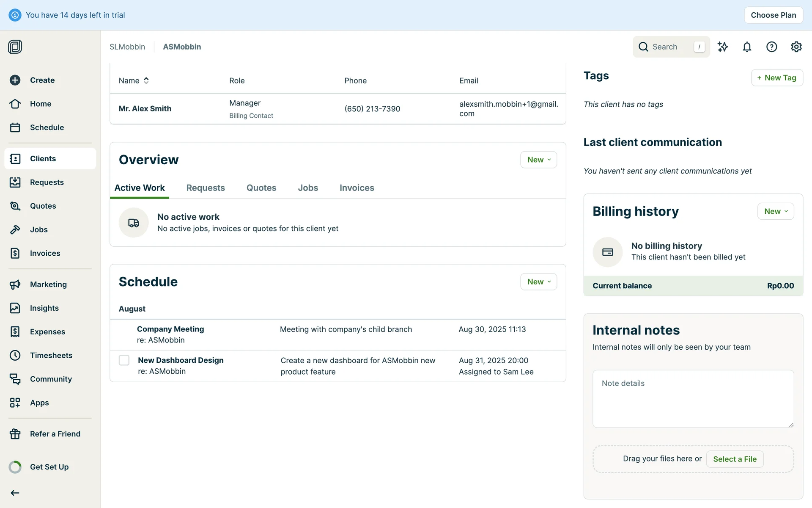Screen dimensions: 812x508
Task: Click the Create plus icon in sidebar
Action: [15, 80]
